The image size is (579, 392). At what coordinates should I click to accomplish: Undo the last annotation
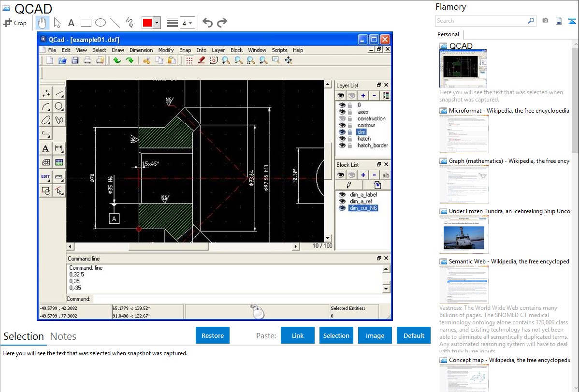(207, 23)
